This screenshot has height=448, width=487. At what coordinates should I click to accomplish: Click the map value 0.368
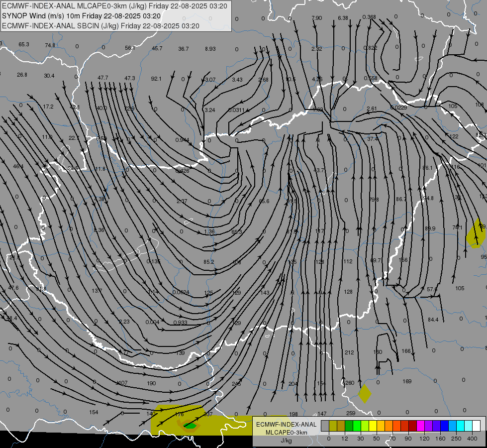[x=369, y=17]
